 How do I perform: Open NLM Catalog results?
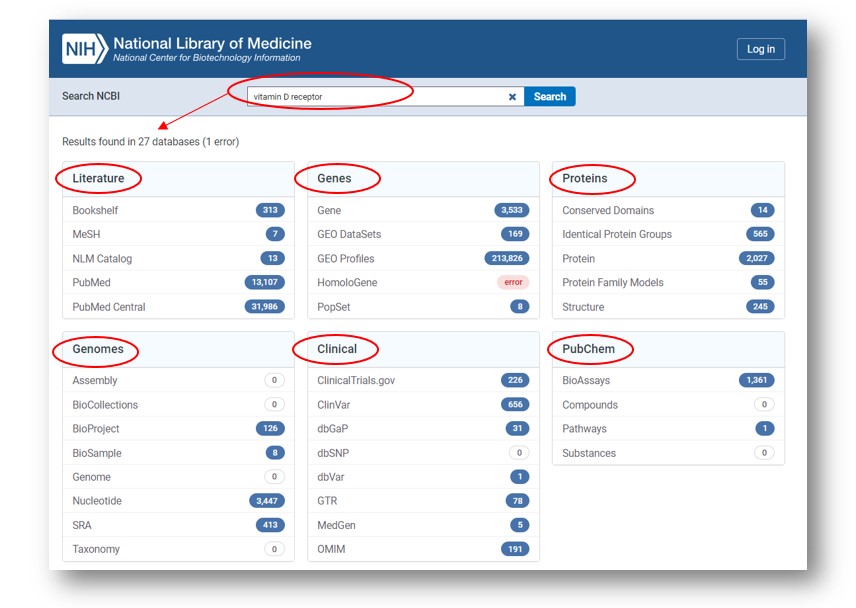pyautogui.click(x=179, y=258)
